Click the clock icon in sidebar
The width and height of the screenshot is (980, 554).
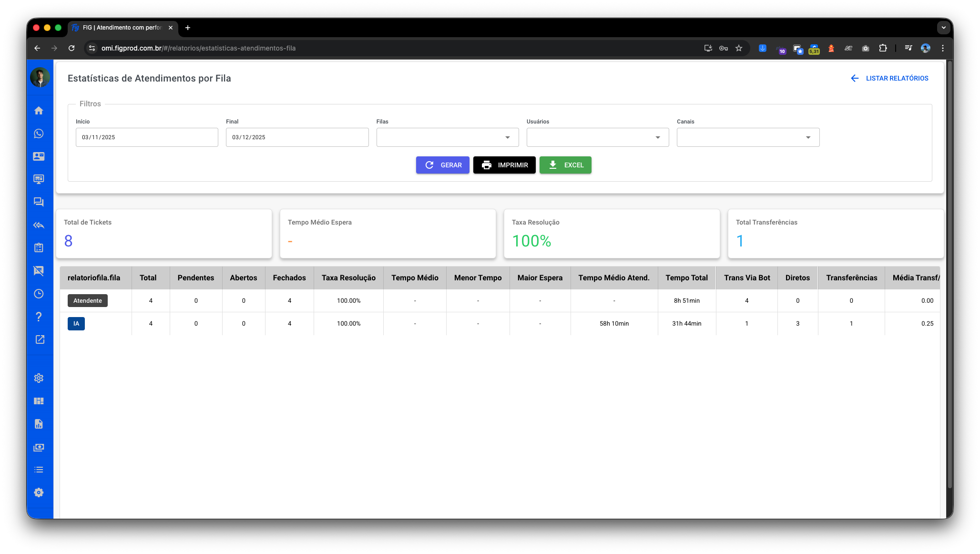click(x=39, y=294)
